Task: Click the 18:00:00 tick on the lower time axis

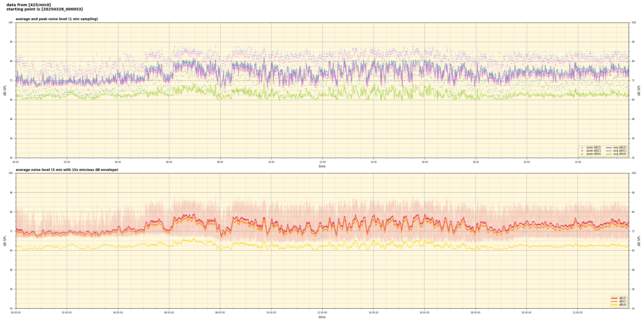Action: (x=475, y=313)
